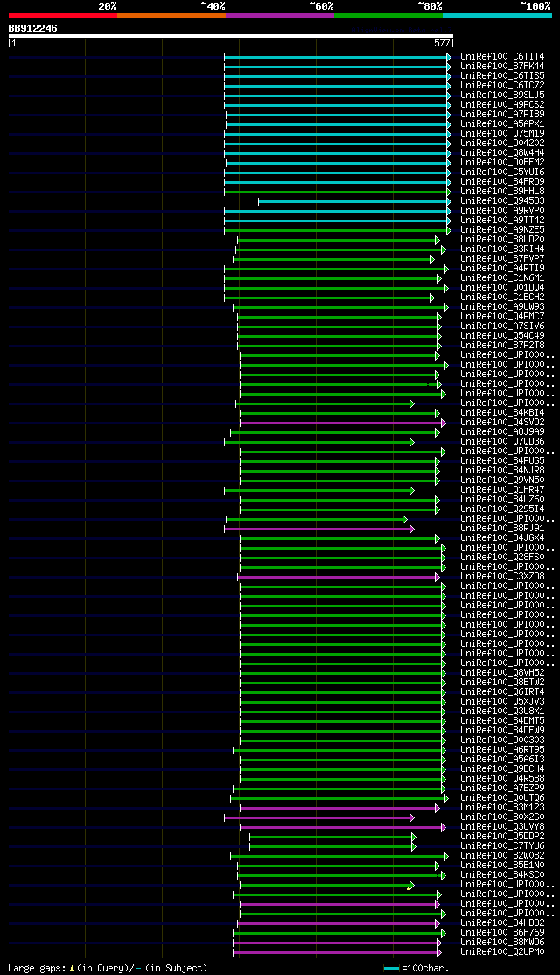Select label UniRef100_C1N6M1
This screenshot has width=560, height=975.
(502, 278)
